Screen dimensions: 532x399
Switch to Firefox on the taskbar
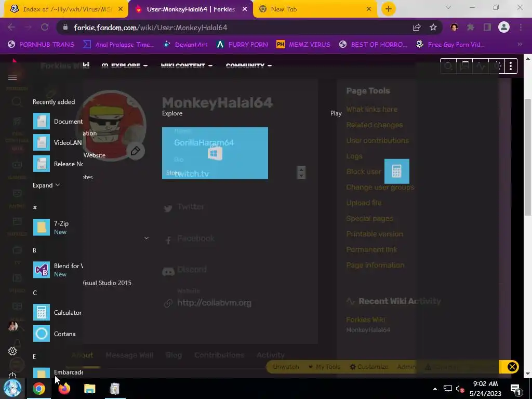coord(64,389)
